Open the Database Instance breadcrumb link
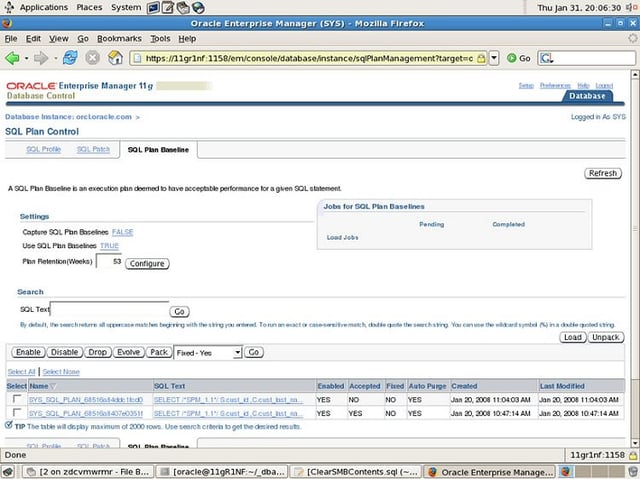640x479 pixels. point(68,117)
